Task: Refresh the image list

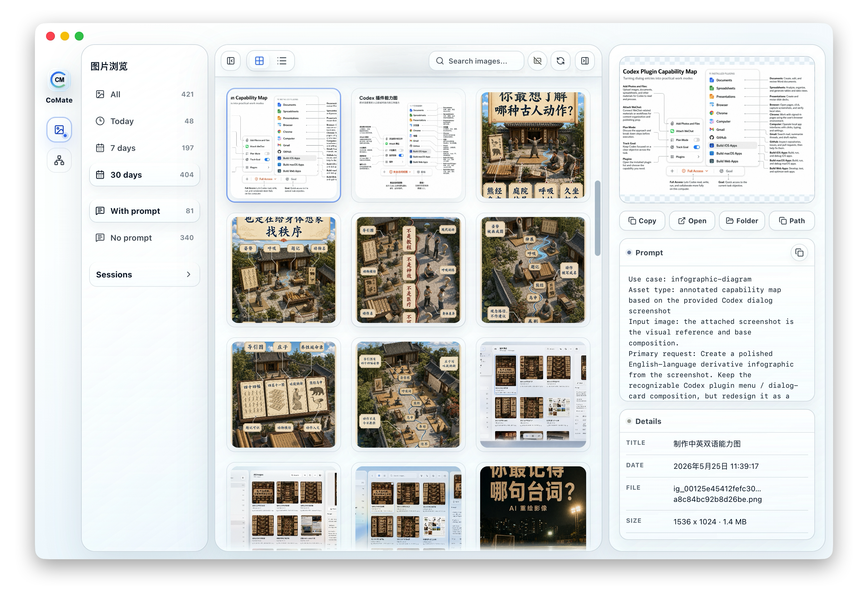Action: pyautogui.click(x=561, y=61)
